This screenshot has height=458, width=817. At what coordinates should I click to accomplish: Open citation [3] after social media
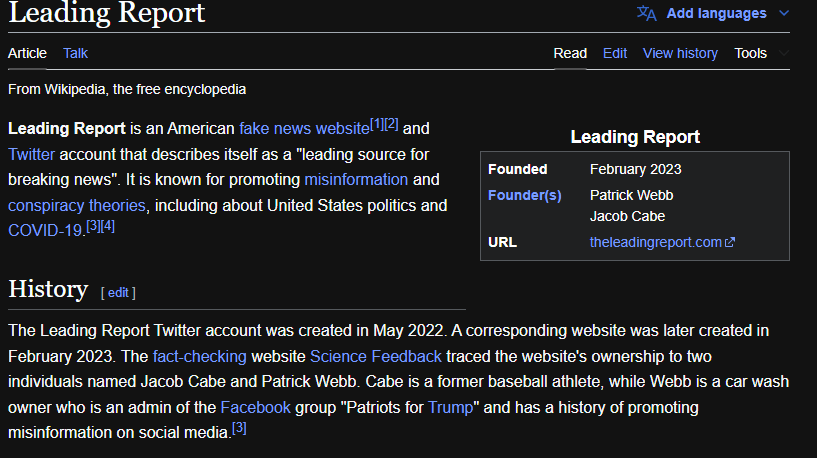click(239, 428)
